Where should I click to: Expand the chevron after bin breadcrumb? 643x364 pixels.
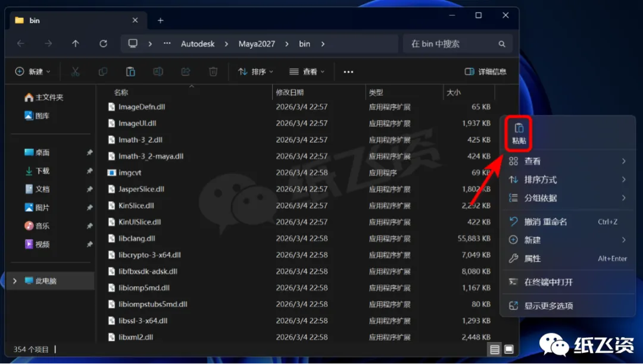pos(323,44)
